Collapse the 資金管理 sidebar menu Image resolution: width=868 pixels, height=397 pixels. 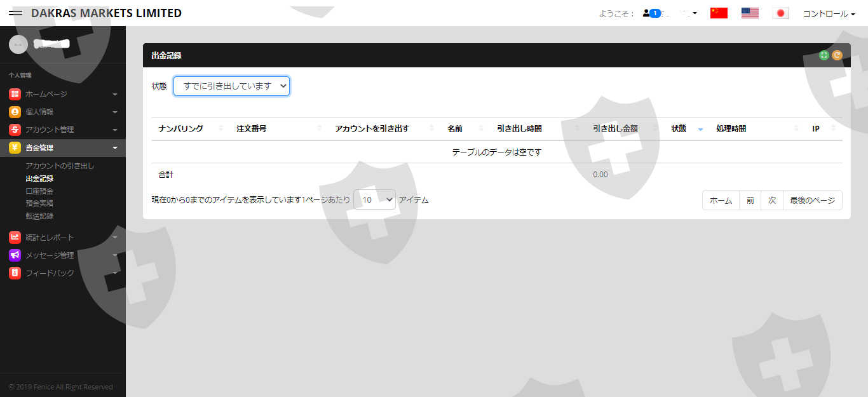click(x=62, y=148)
